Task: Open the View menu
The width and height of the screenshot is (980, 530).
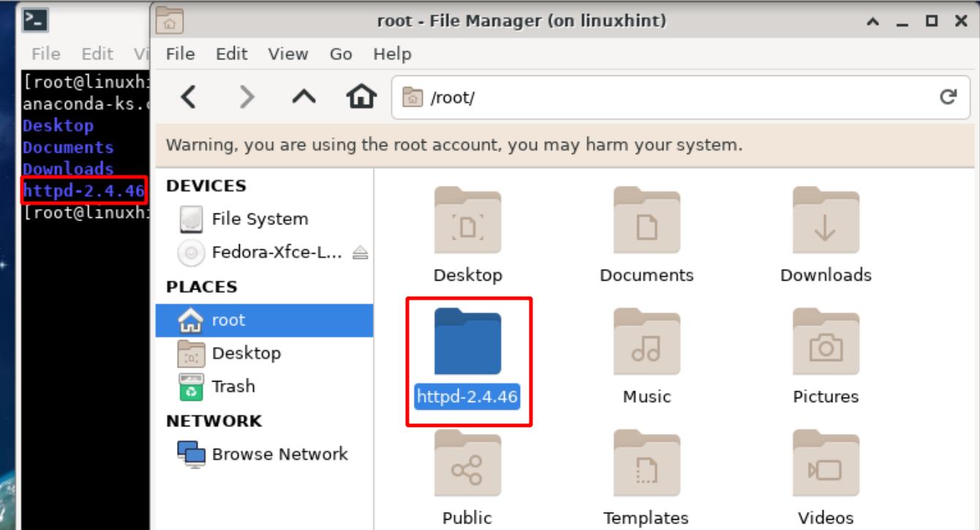Action: click(x=287, y=54)
